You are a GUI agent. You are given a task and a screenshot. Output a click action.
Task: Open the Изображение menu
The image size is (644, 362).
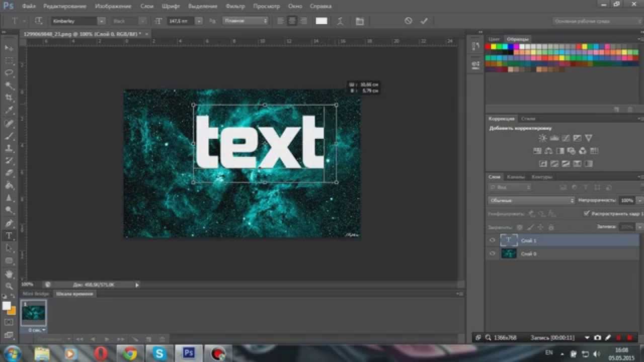pyautogui.click(x=113, y=7)
